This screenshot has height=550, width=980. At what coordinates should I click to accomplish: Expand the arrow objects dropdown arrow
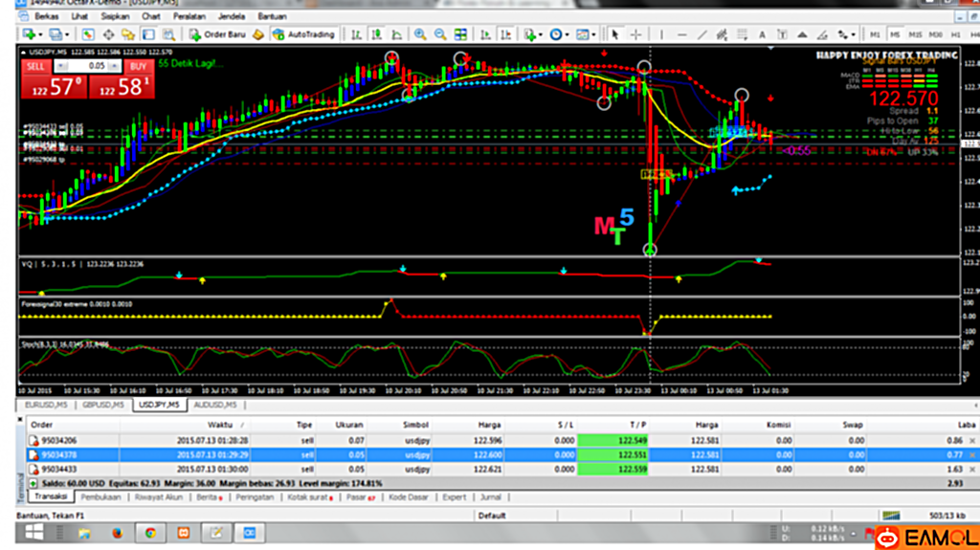pos(853,35)
